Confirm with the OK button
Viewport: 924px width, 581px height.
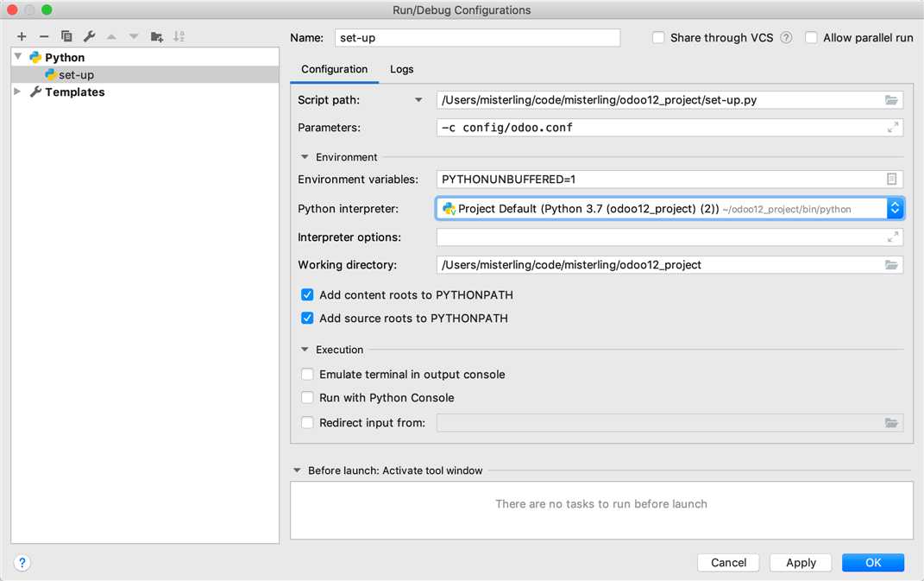click(x=873, y=563)
